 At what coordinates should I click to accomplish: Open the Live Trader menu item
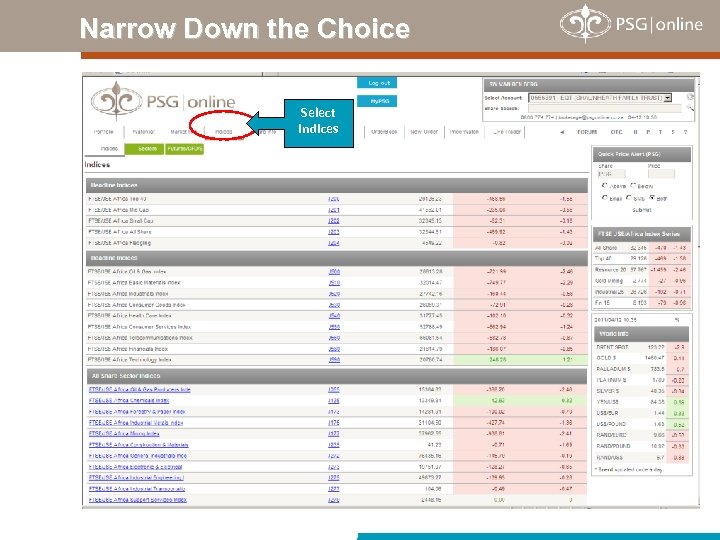click(507, 132)
